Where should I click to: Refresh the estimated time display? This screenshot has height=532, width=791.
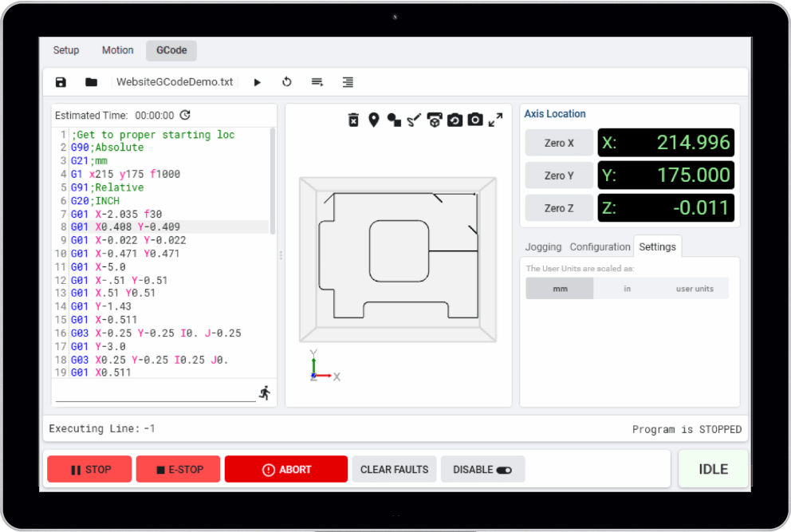(x=185, y=115)
